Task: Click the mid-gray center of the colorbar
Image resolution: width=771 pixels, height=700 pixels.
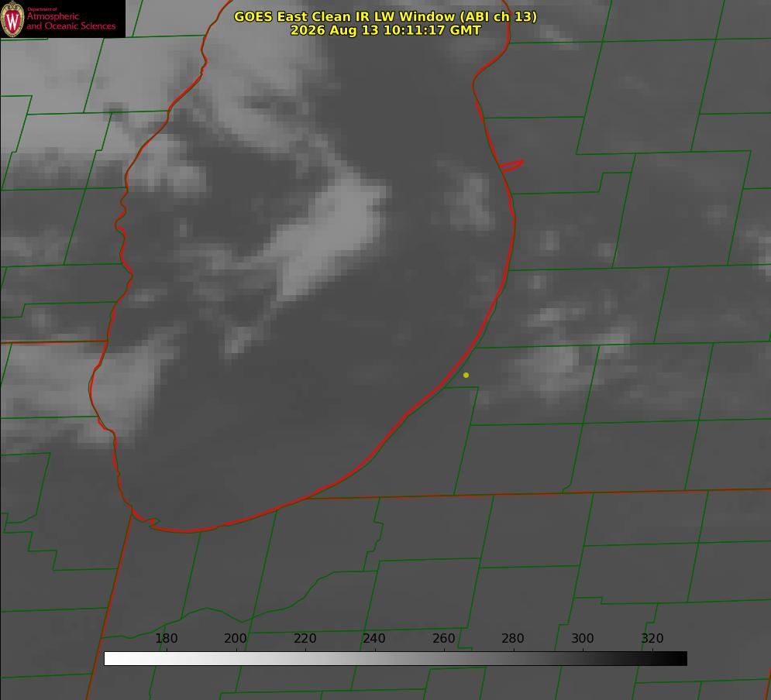Action: 395,659
